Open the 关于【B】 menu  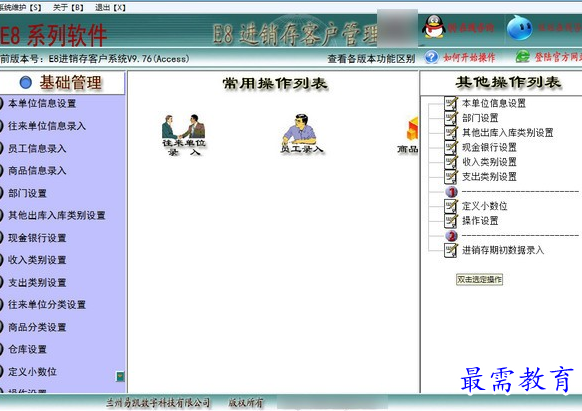click(68, 7)
